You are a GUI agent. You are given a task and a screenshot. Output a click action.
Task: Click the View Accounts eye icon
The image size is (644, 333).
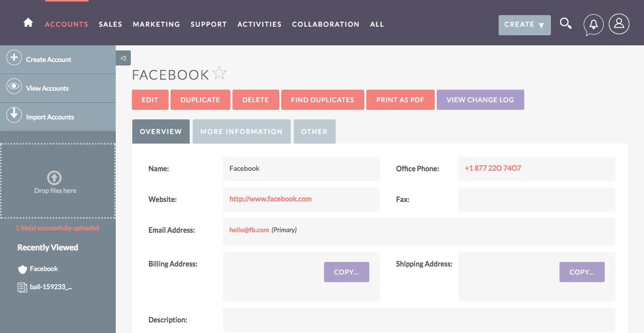14,86
